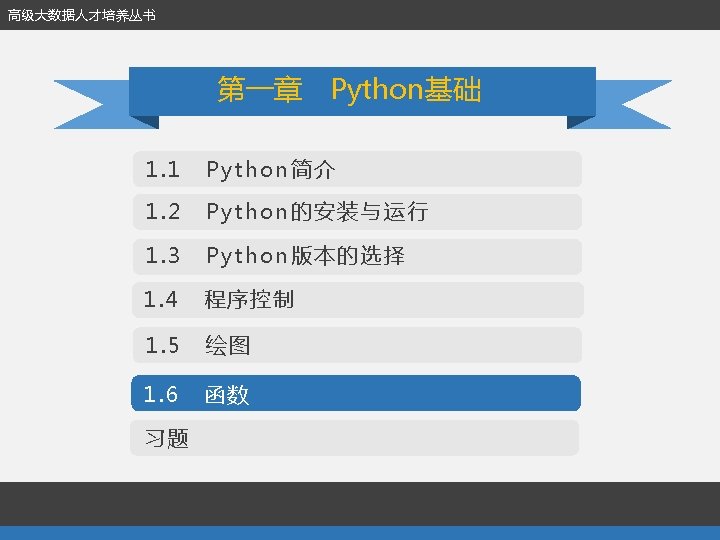The height and width of the screenshot is (540, 720).
Task: Go to section 1.4 程序控制
Action: [357, 300]
